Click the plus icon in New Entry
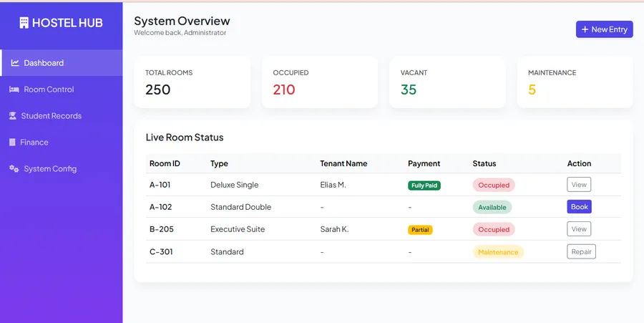 [x=585, y=29]
